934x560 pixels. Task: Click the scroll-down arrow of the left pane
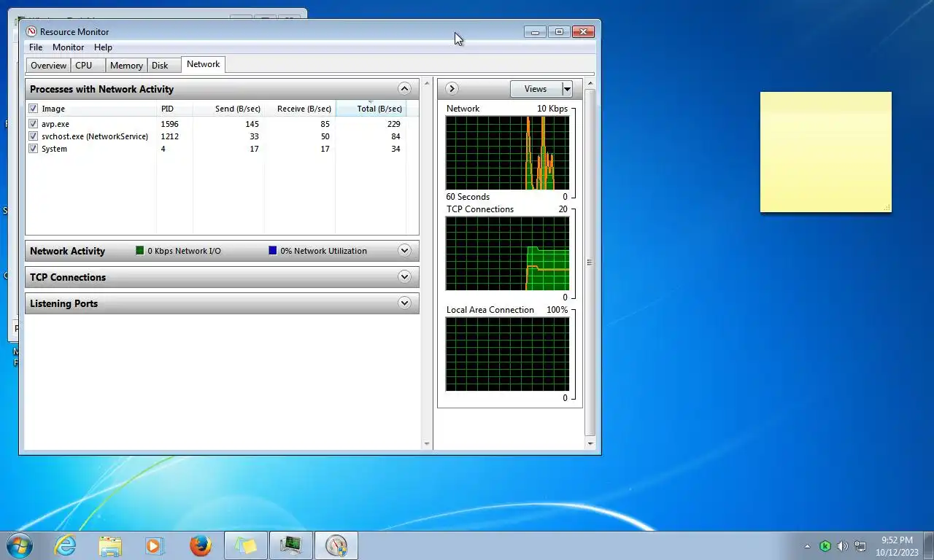pos(427,443)
